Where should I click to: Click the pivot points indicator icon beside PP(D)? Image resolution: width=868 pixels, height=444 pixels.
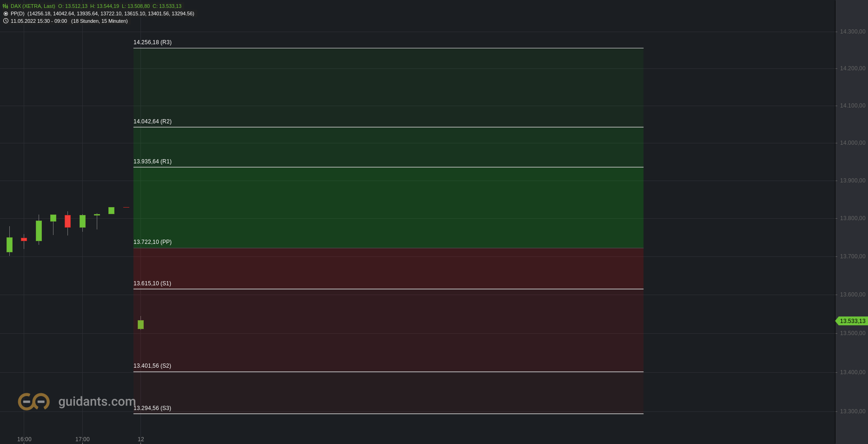pyautogui.click(x=6, y=13)
